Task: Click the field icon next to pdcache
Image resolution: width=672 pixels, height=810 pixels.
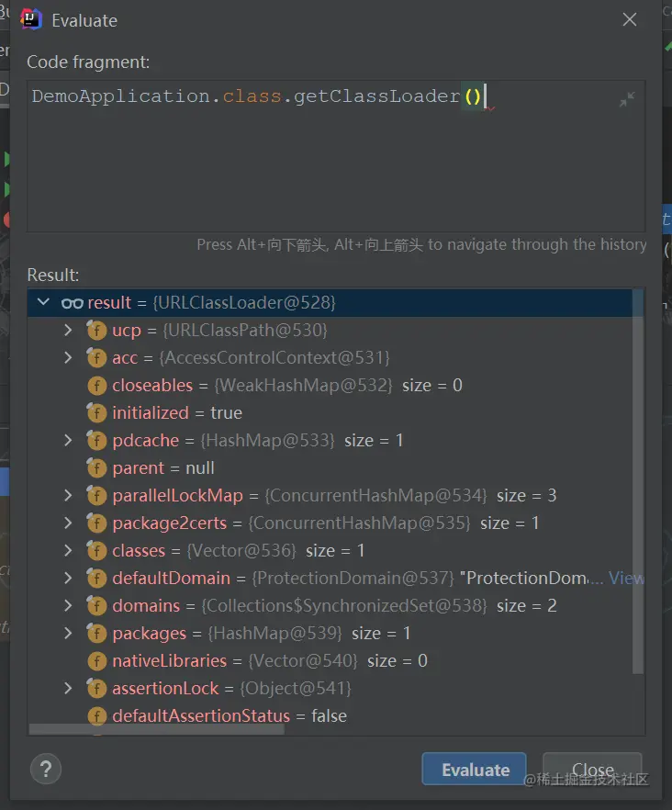Action: [x=96, y=440]
